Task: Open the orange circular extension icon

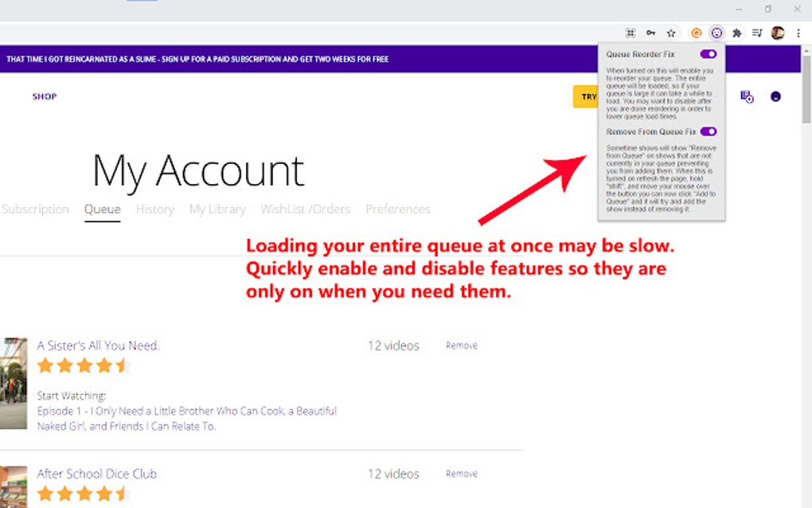Action: 697,33
